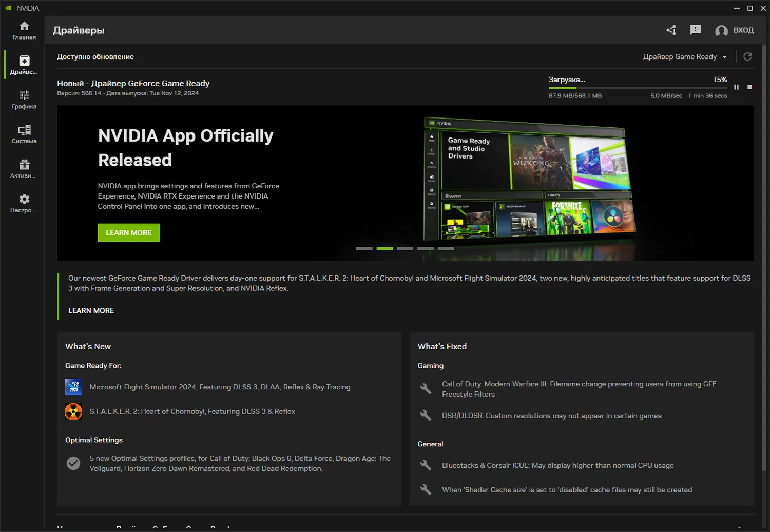Click the Microsoft Flight Simulator 2024 icon
The width and height of the screenshot is (770, 532).
[x=73, y=387]
